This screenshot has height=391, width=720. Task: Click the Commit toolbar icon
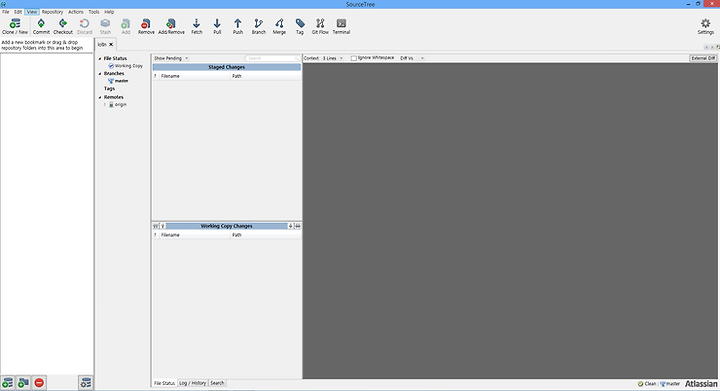click(41, 26)
